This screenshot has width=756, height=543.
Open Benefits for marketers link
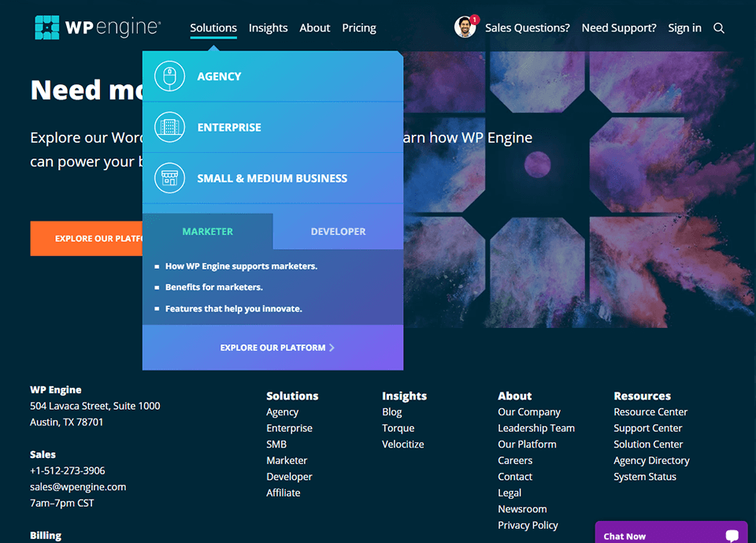pos(214,287)
